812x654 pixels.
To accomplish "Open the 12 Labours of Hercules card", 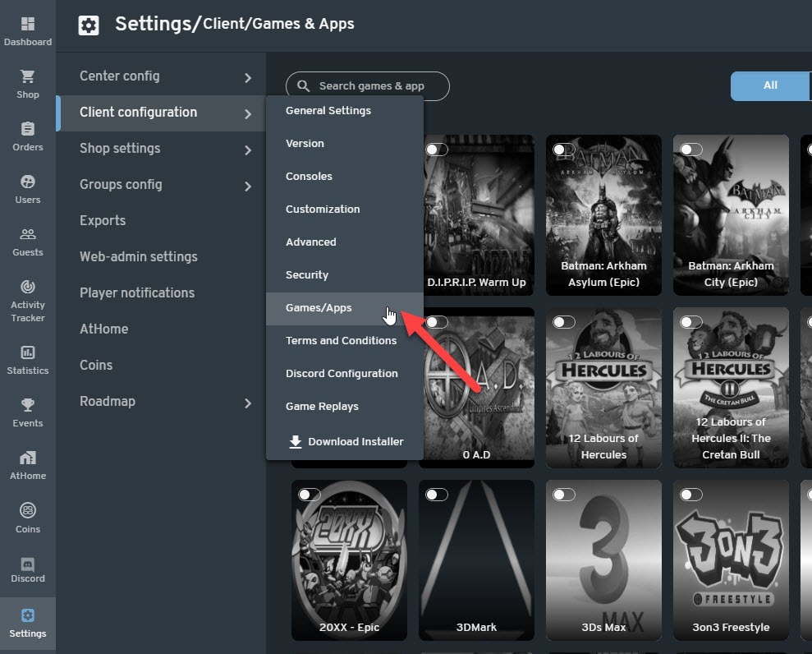I will pyautogui.click(x=603, y=388).
